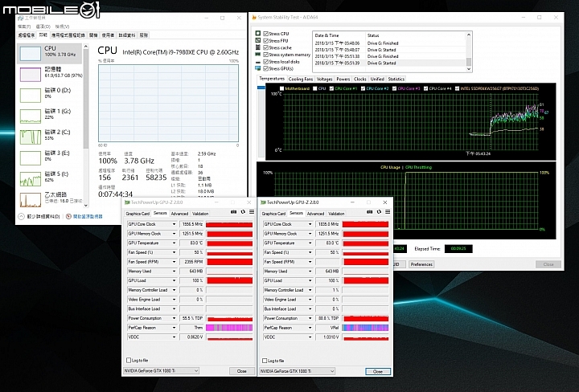Open the hamburger menu in the GPU-Z window showing 1556.5 MHz
Image resolution: width=579 pixels, height=392 pixels.
point(252,212)
